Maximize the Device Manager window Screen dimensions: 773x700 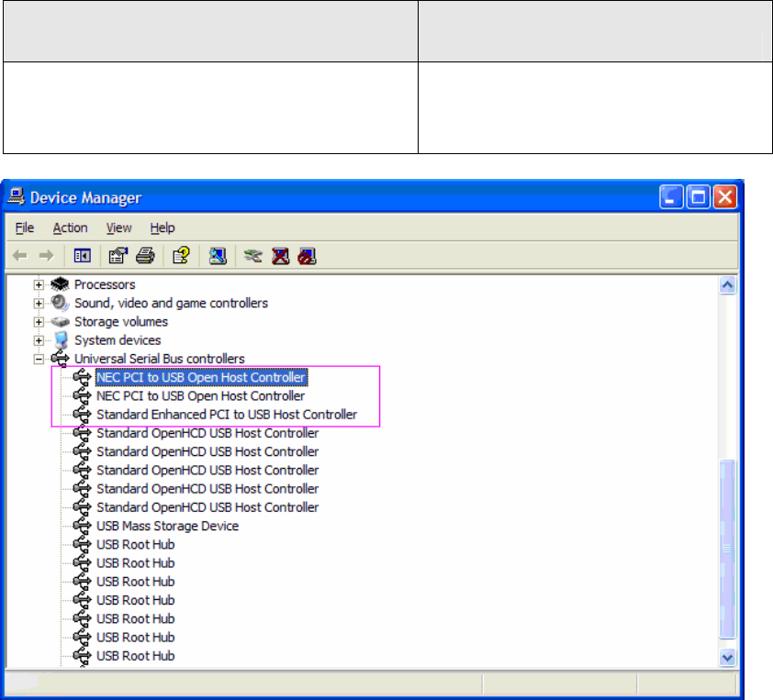point(698,197)
